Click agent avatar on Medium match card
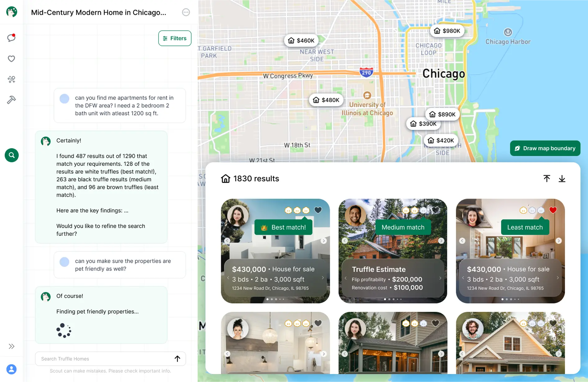Image resolution: width=588 pixels, height=382 pixels. [355, 215]
